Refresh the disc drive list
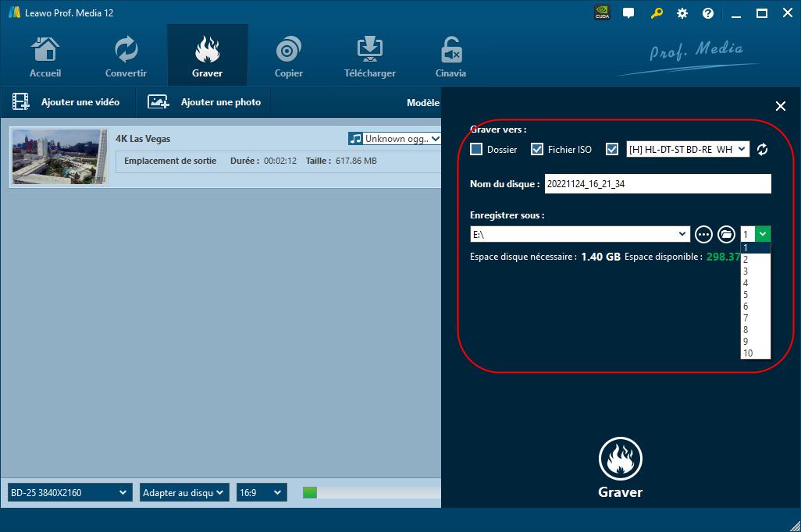The width and height of the screenshot is (801, 532). click(x=762, y=149)
